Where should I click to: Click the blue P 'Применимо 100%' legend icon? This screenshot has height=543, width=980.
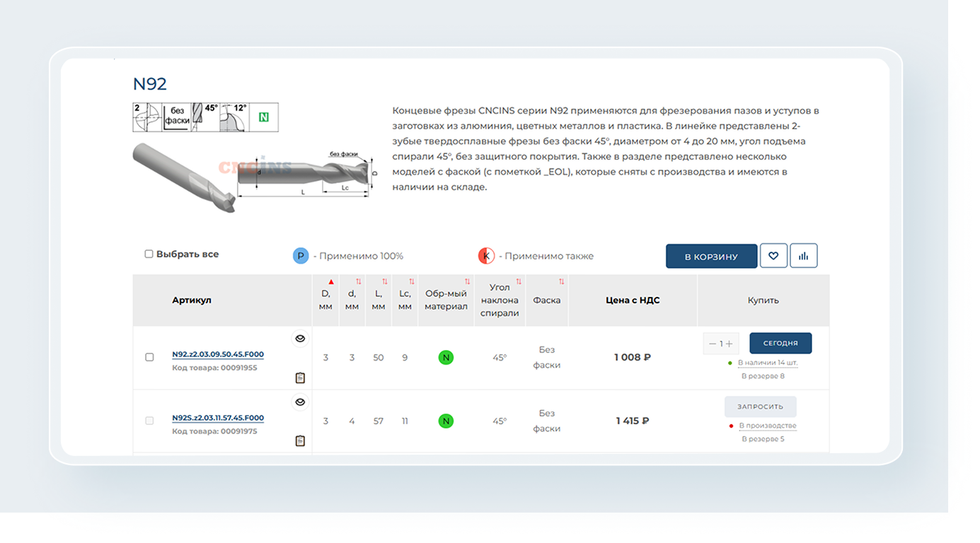(301, 256)
